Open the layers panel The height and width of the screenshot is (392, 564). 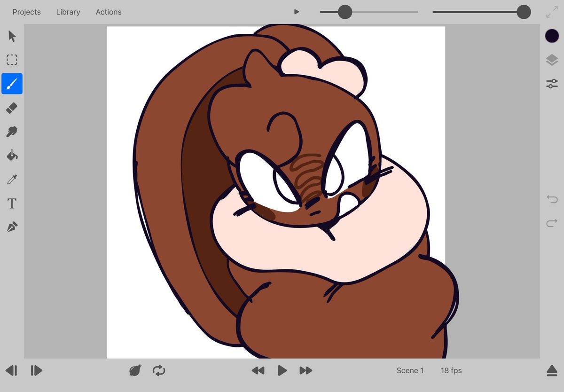point(552,60)
